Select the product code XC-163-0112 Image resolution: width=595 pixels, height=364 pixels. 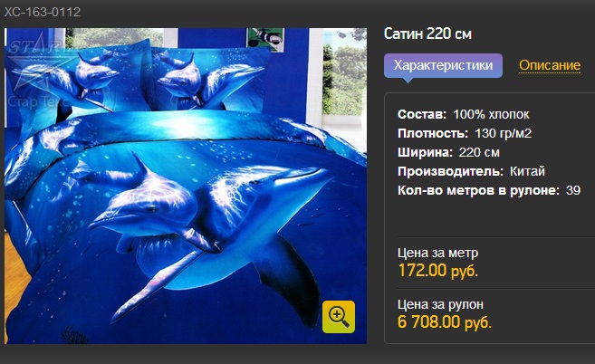coord(43,12)
